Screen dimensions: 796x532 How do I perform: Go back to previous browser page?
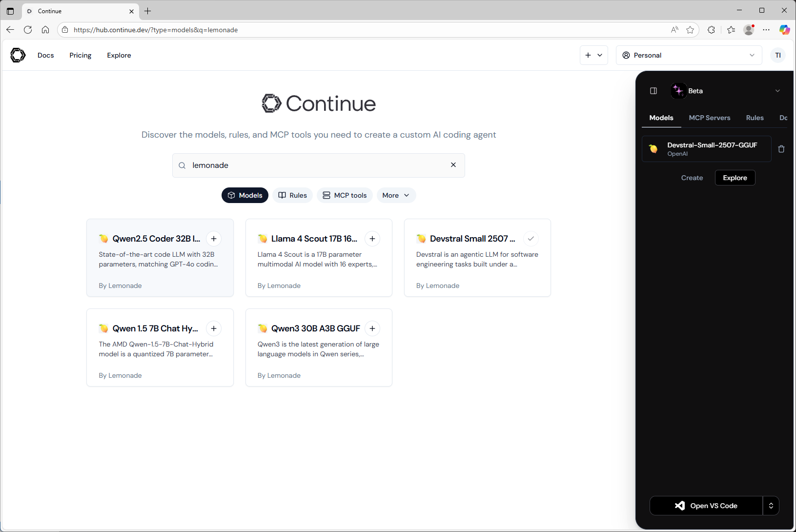coord(10,30)
